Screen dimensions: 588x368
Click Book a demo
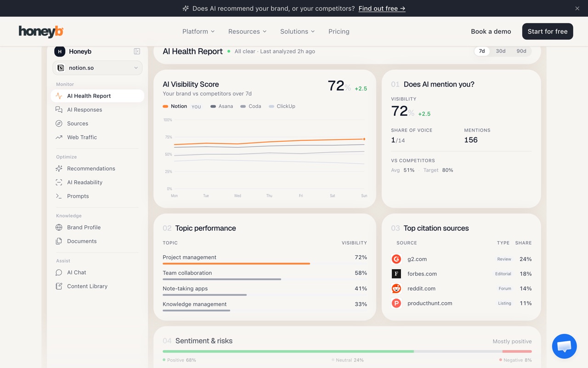point(491,31)
